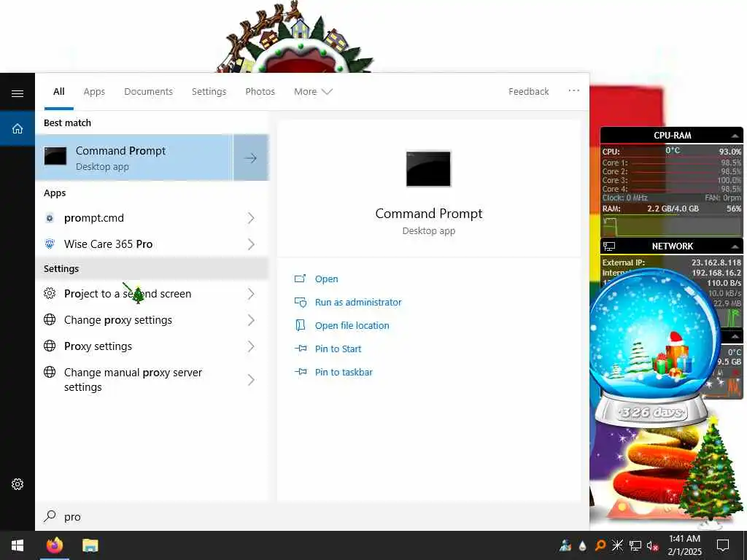Select the Settings category header
This screenshot has height=560, width=747.
pyautogui.click(x=152, y=268)
